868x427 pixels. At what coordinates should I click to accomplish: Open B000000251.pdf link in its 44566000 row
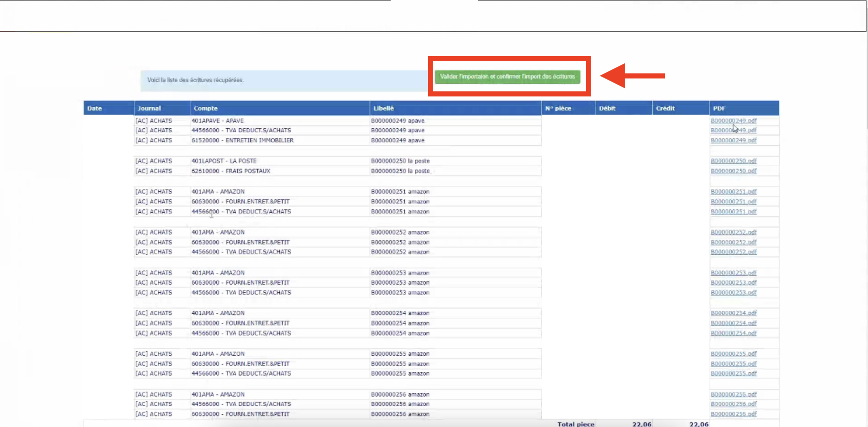[x=733, y=211]
